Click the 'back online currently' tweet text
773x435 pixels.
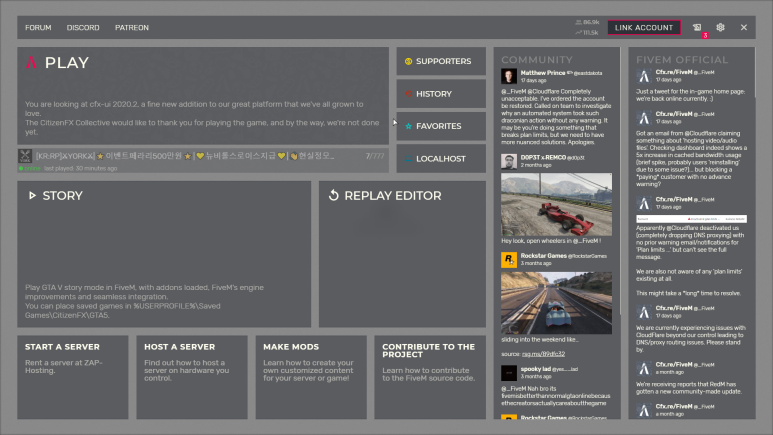pyautogui.click(x=690, y=95)
